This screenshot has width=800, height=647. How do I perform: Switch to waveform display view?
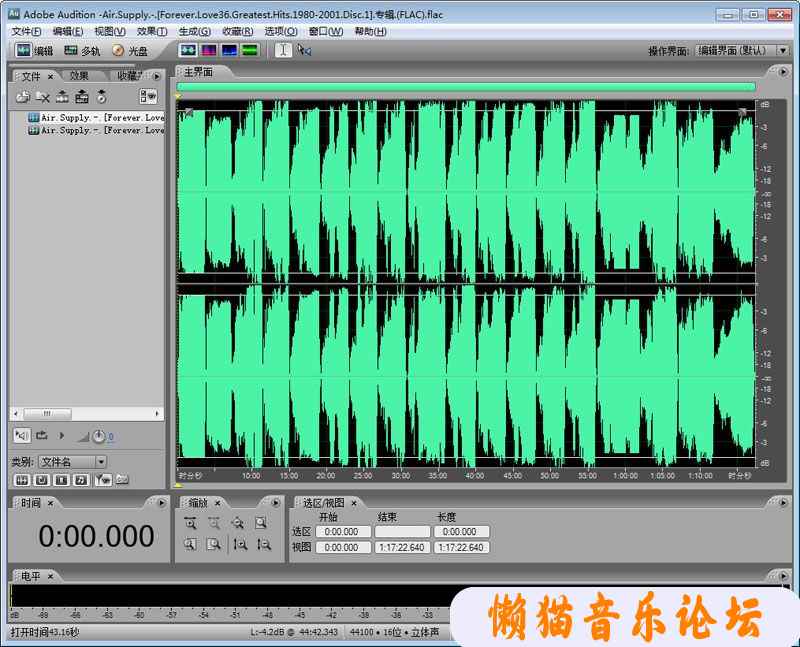(188, 50)
